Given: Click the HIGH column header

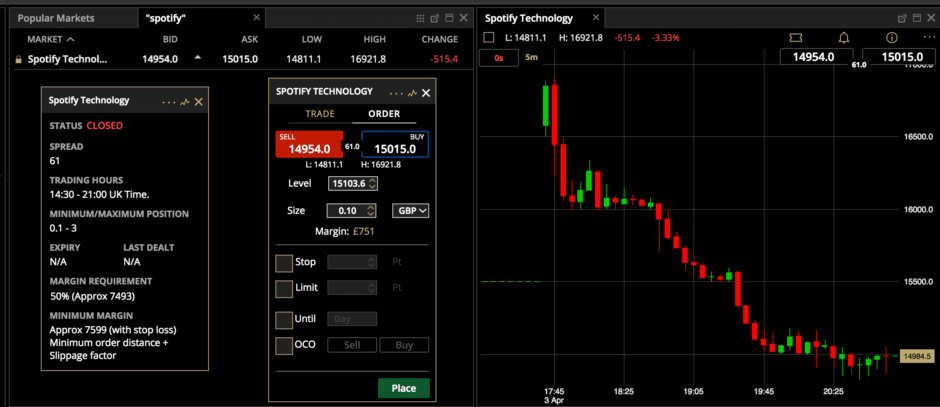Looking at the screenshot, I should point(375,40).
